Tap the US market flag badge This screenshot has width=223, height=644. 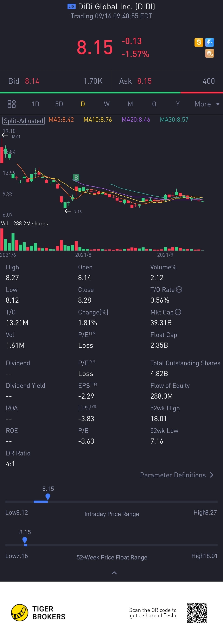71,6
